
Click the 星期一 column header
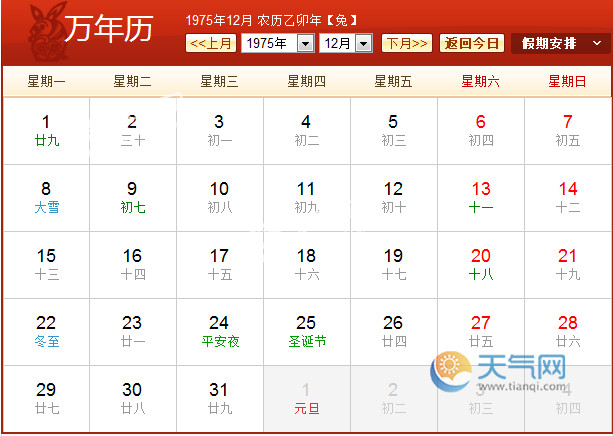click(x=46, y=81)
